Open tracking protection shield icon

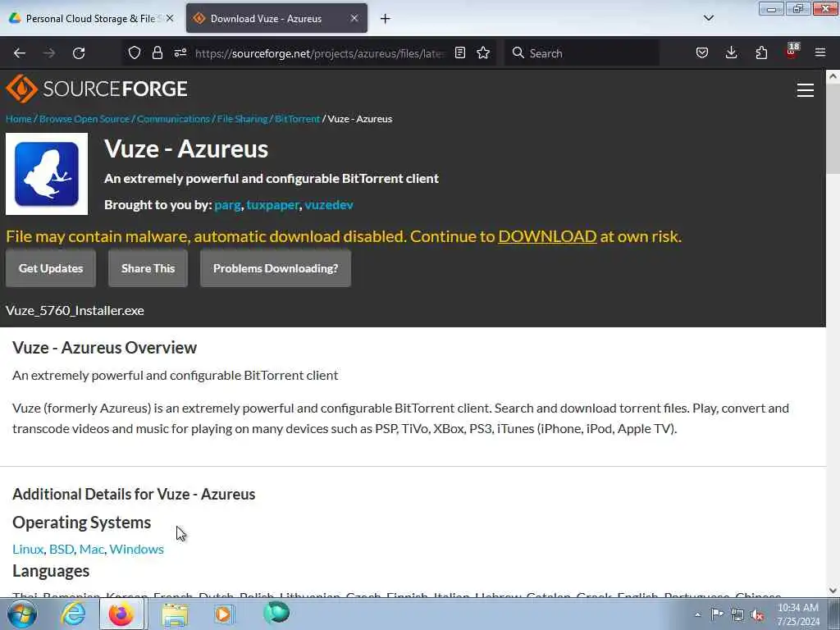pyautogui.click(x=135, y=52)
